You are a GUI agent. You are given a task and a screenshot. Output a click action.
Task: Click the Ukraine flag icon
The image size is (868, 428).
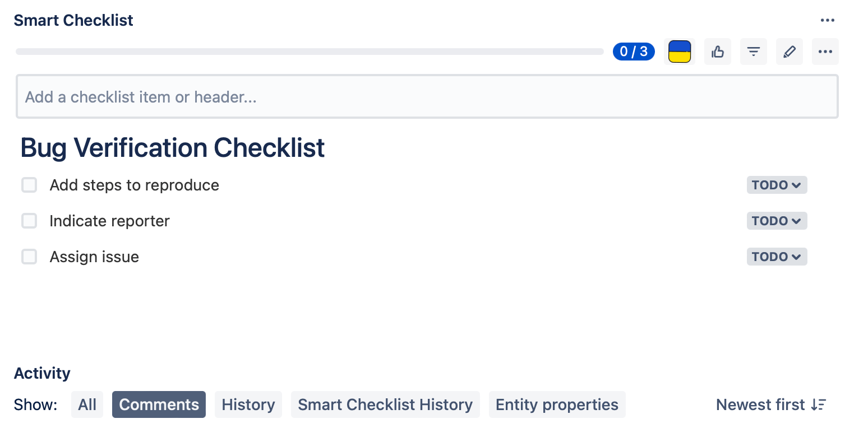coord(680,52)
